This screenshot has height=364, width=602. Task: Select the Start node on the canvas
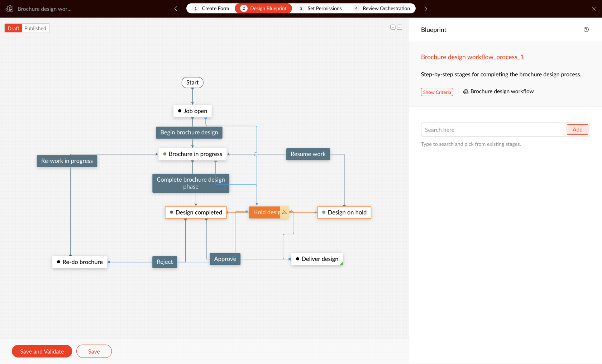tap(192, 82)
